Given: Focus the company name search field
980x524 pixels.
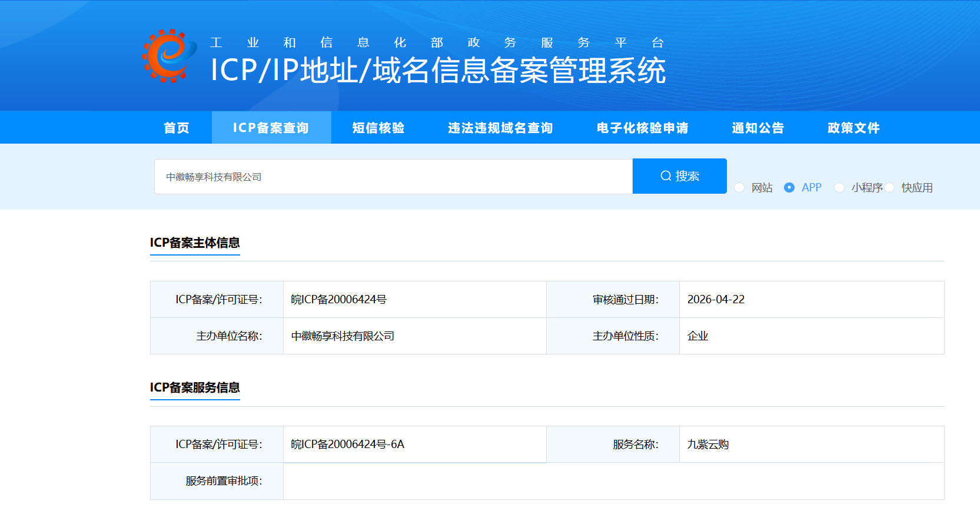Looking at the screenshot, I should 393,177.
